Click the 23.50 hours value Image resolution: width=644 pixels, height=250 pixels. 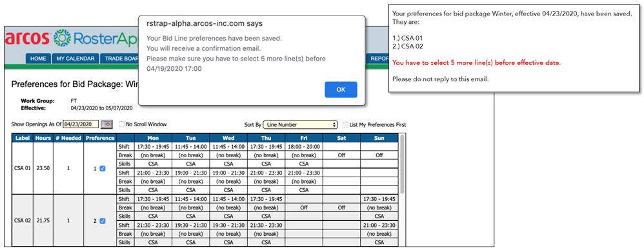coord(43,168)
